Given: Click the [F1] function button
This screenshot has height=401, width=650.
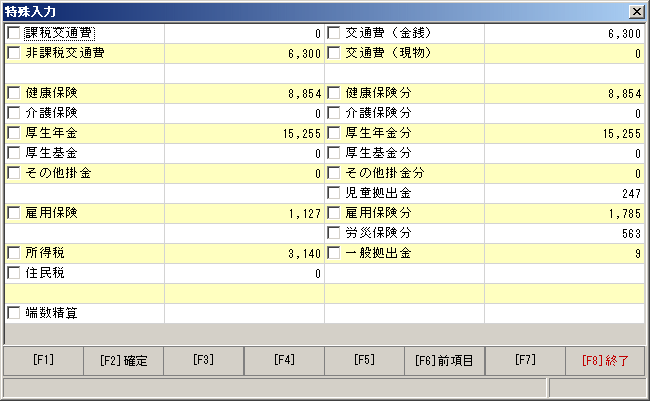Looking at the screenshot, I should pos(44,361).
